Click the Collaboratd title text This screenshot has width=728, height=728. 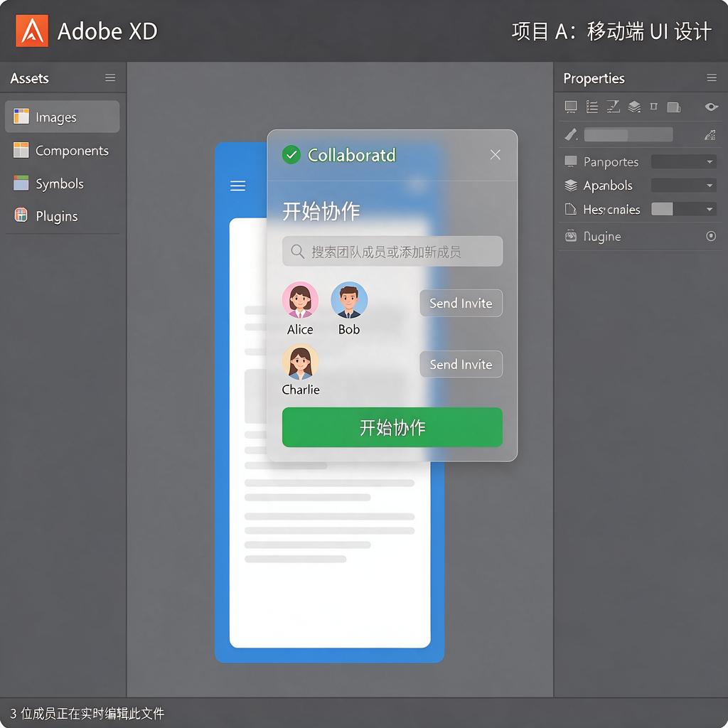click(x=352, y=155)
